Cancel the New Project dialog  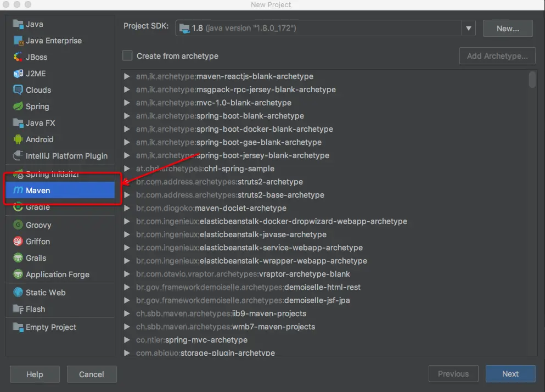pos(92,374)
